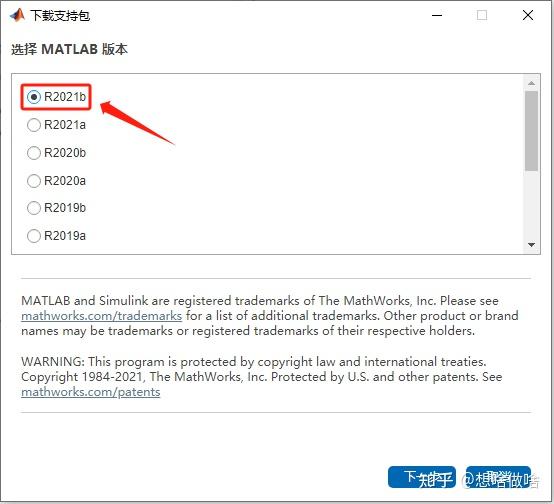Image resolution: width=554 pixels, height=504 pixels.
Task: Click the disabled maximize window icon
Action: coord(482,16)
